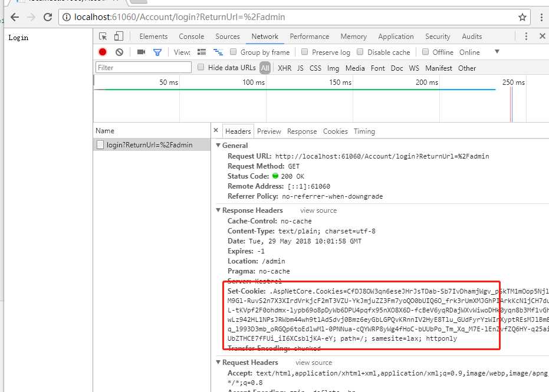Click the capture screenshots camera icon

coord(141,52)
